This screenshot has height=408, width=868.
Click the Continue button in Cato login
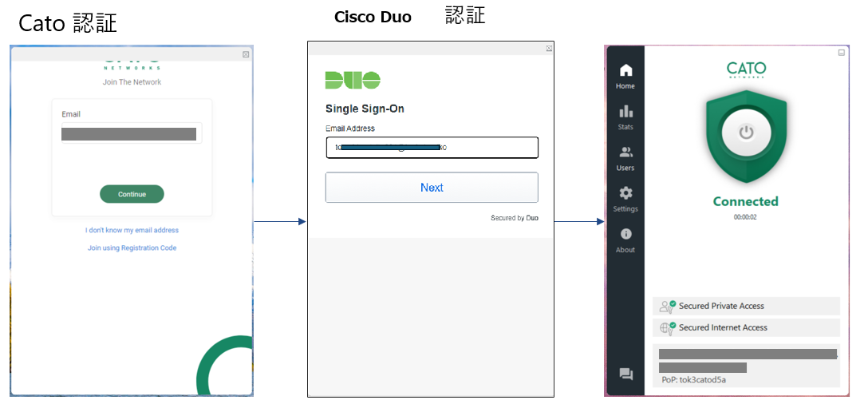[x=132, y=194]
